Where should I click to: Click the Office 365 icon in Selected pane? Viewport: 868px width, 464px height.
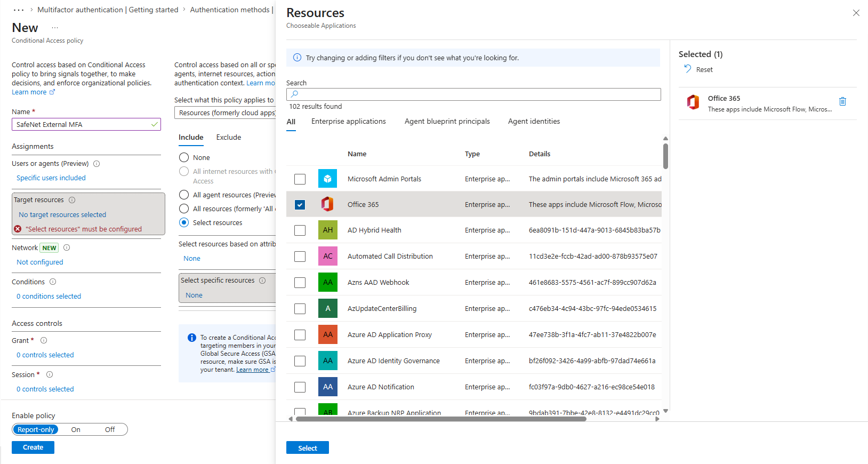click(x=693, y=102)
